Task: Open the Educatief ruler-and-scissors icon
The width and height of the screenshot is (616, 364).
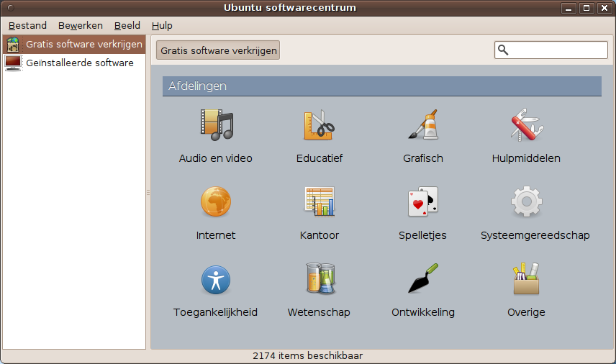Action: pyautogui.click(x=320, y=125)
